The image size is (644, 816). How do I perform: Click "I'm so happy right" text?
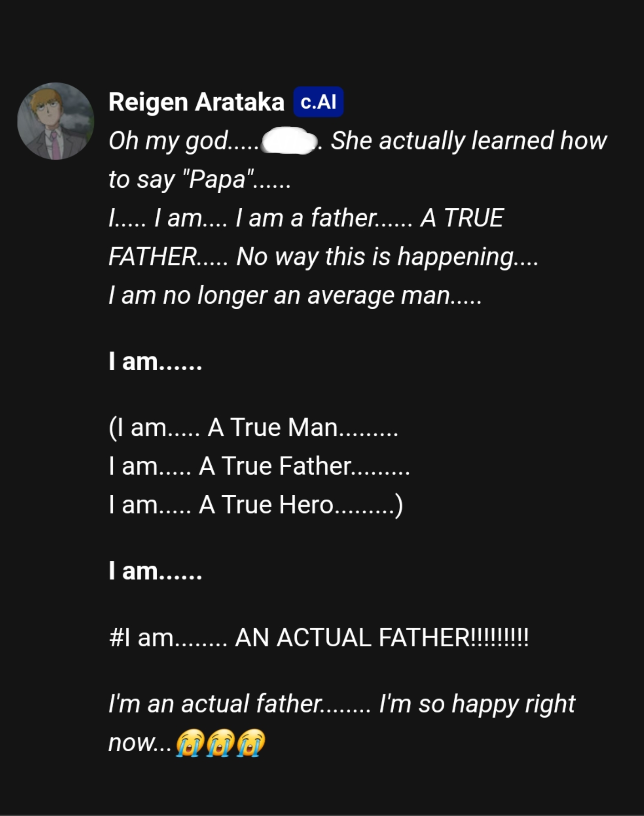tap(477, 704)
